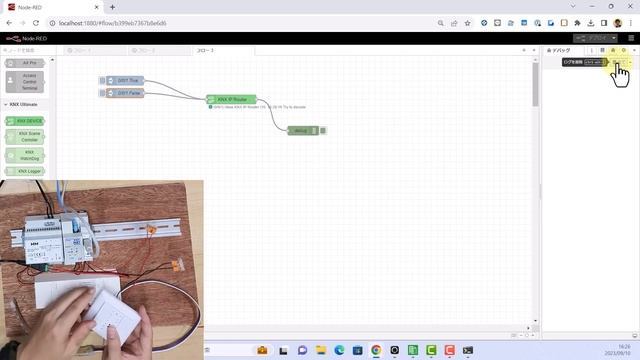Open the sidebar help book icon

(x=602, y=50)
